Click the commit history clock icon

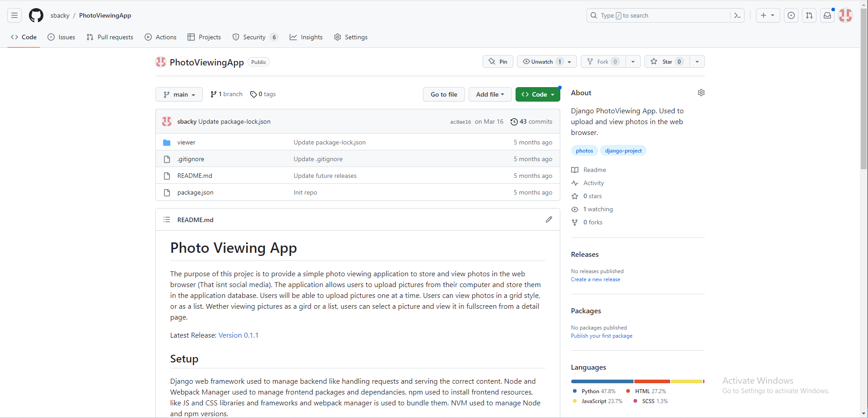click(514, 121)
